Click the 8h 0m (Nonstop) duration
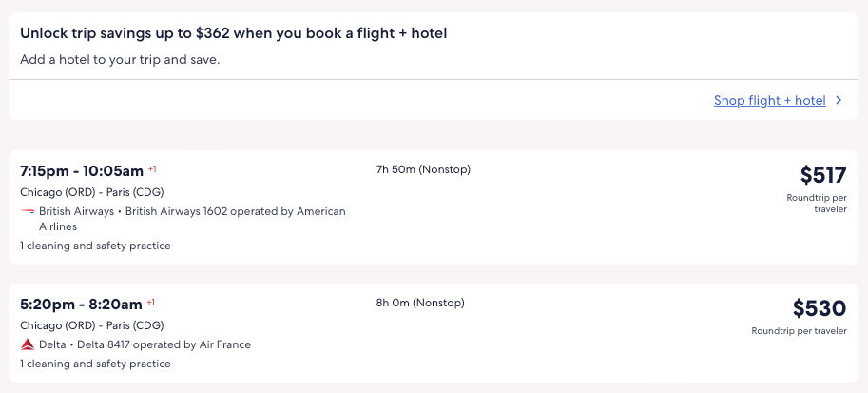Screen dimensions: 868x393 pos(420,304)
